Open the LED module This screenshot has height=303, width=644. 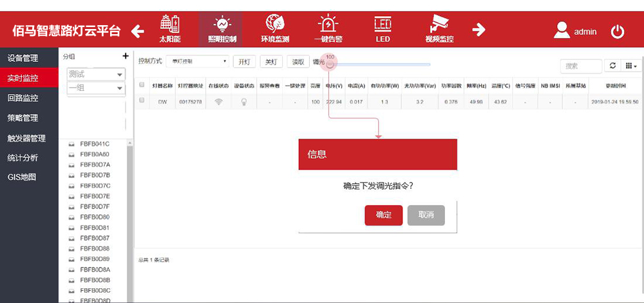(383, 29)
